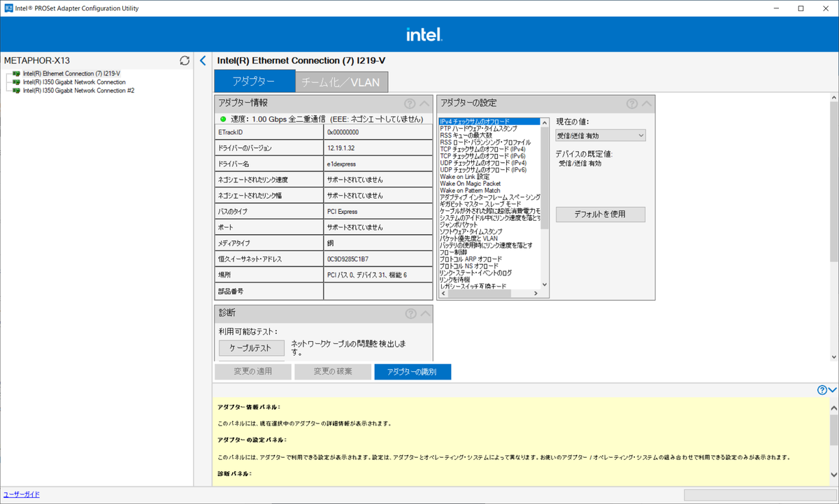Click the アダプターの識別 button
The height and width of the screenshot is (504, 839).
click(413, 372)
